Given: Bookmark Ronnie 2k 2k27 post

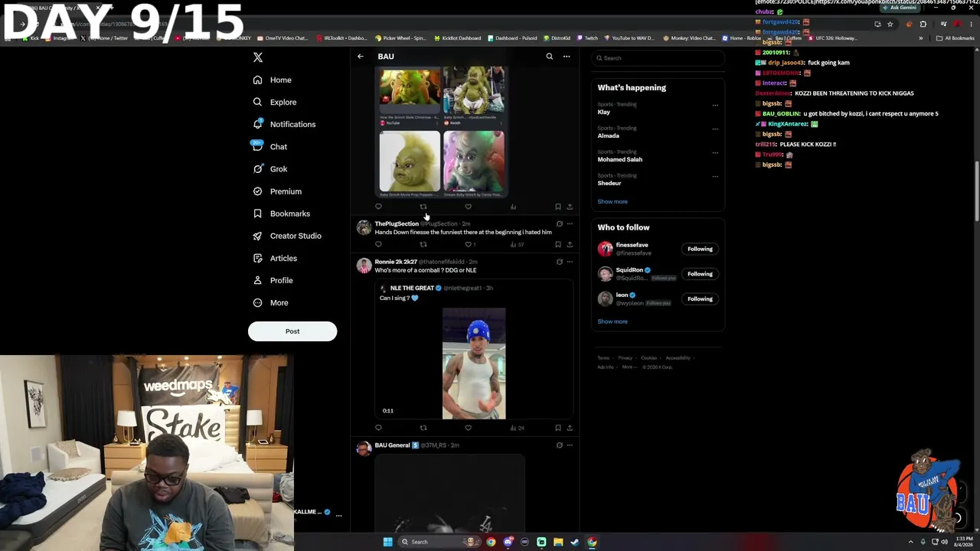Looking at the screenshot, I should tap(558, 428).
